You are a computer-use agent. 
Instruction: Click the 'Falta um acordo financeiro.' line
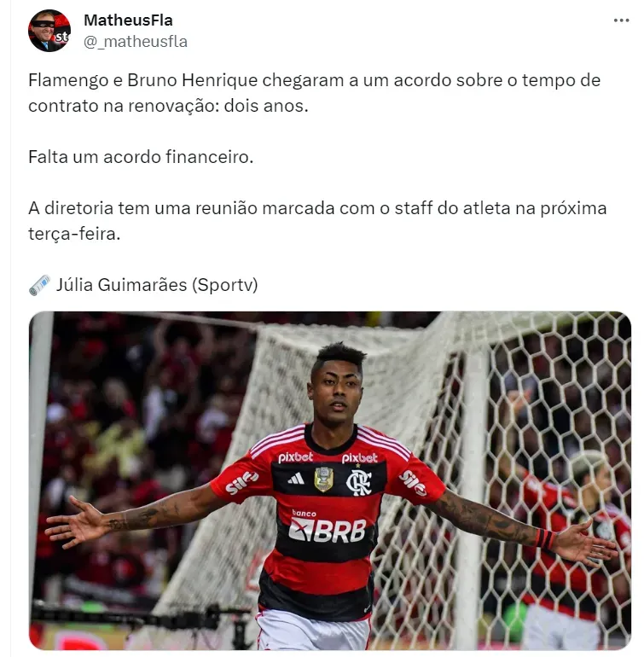tap(141, 157)
